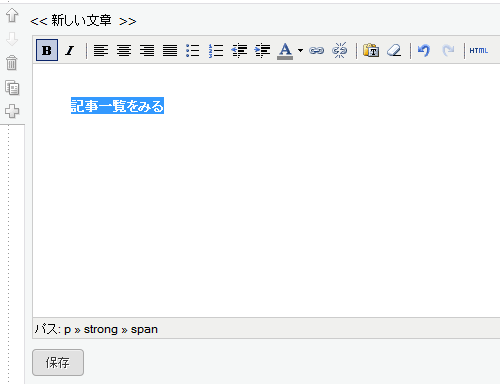The width and height of the screenshot is (500, 384).
Task: Select p element in path bar
Action: point(68,329)
